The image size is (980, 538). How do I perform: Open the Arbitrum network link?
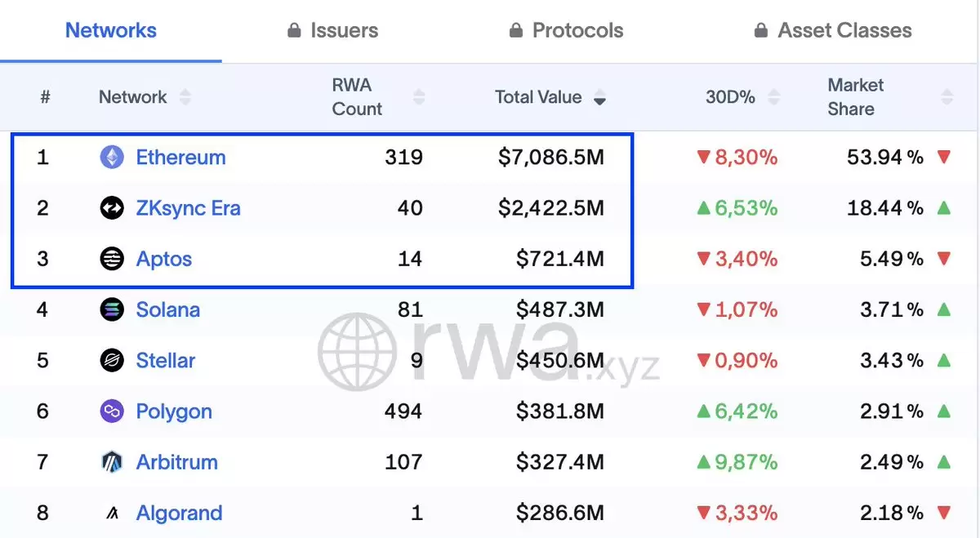176,462
